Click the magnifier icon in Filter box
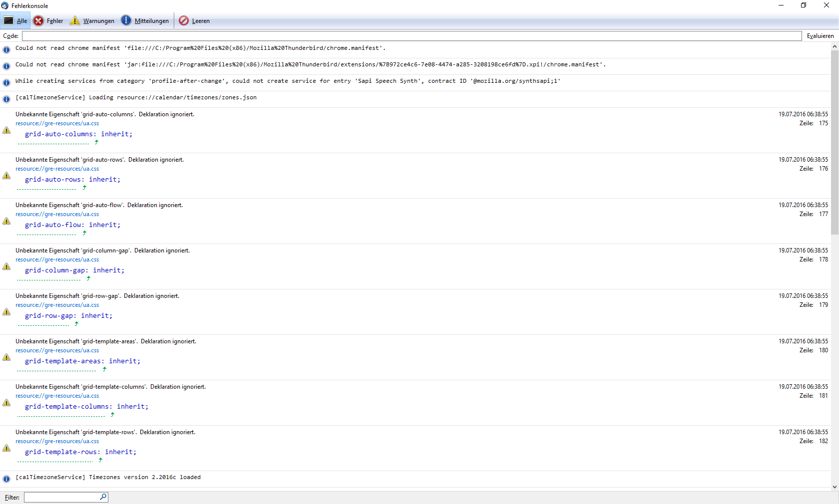Image resolution: width=839 pixels, height=504 pixels. coord(103,497)
